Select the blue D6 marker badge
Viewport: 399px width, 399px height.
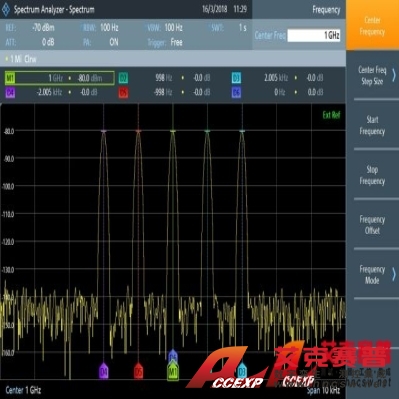[236, 92]
